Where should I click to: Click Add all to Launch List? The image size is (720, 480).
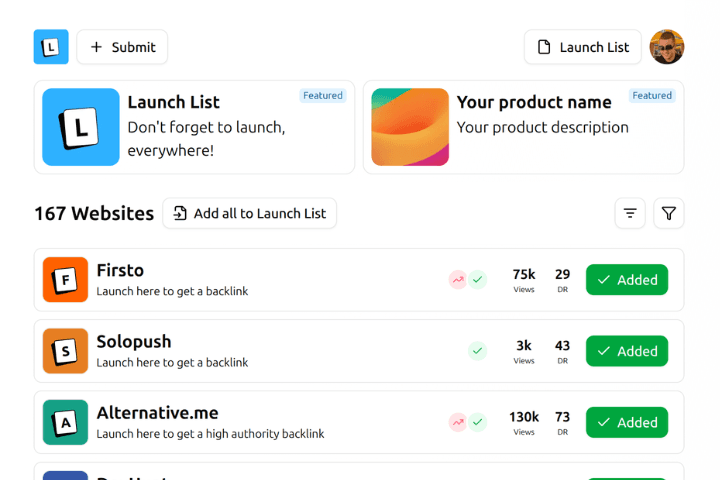(x=250, y=213)
